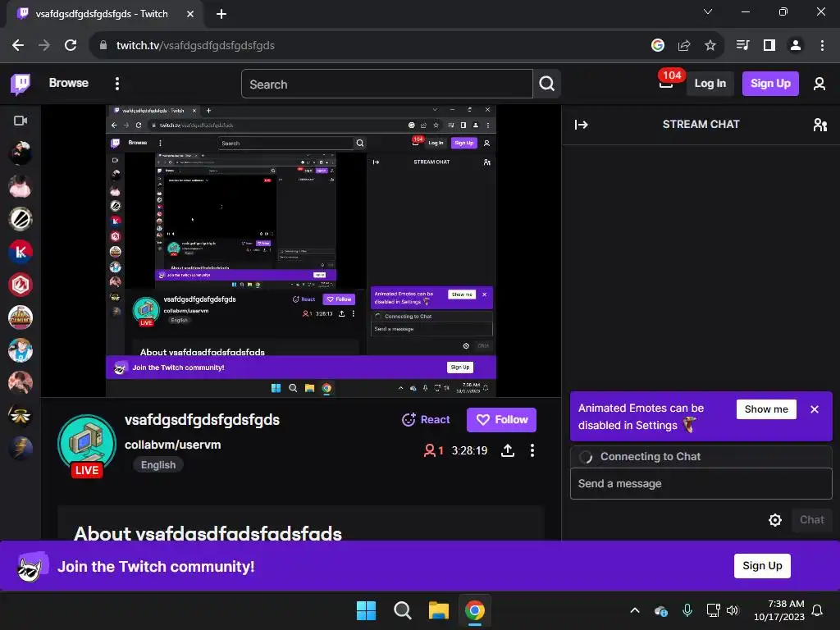The width and height of the screenshot is (840, 630).
Task: Open the striped circle logo channel in sidebar
Action: click(21, 219)
